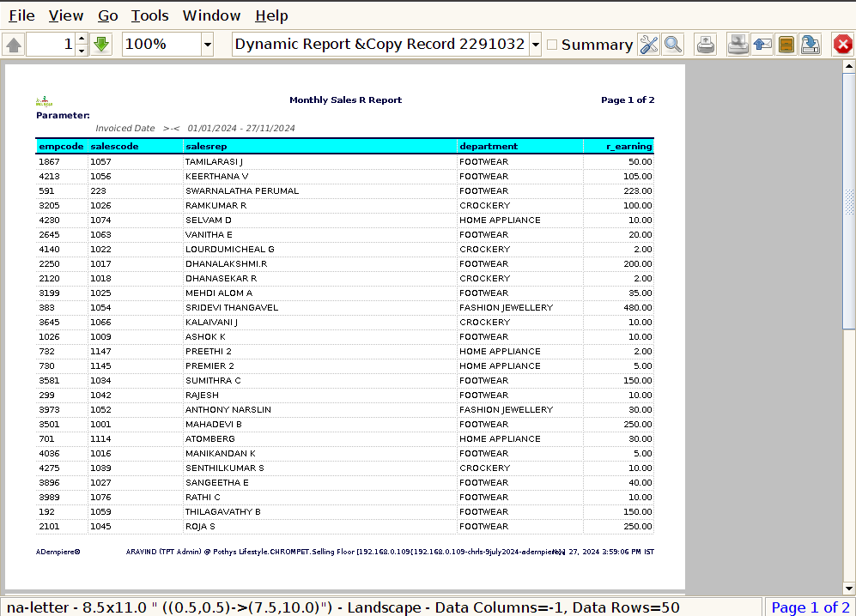
Task: Click the Monthly Sales R Report title
Action: click(345, 100)
